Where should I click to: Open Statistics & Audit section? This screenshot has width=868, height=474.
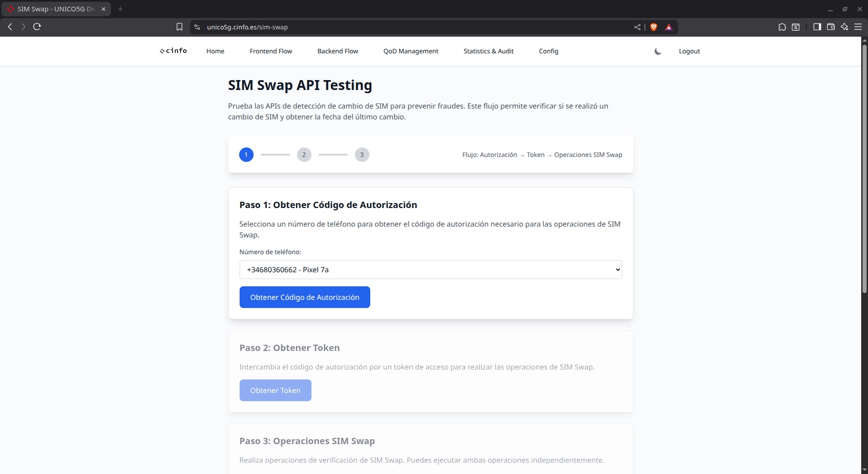(488, 51)
